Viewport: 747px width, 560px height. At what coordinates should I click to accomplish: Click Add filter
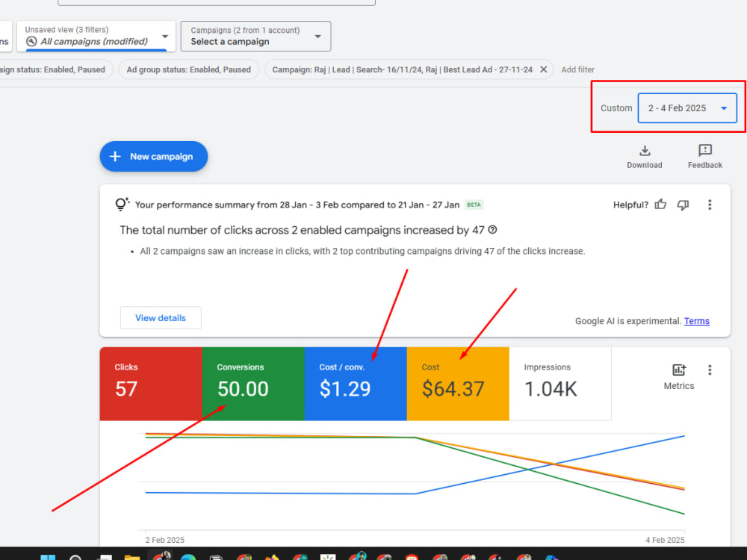coord(577,69)
